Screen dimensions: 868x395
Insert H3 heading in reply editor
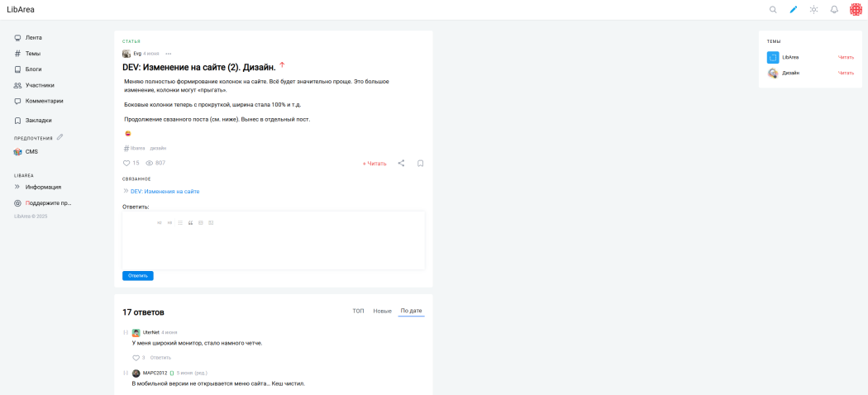(169, 223)
